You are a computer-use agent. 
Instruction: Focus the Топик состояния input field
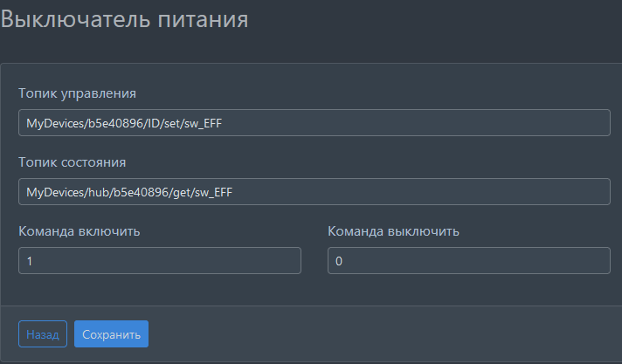(x=314, y=192)
